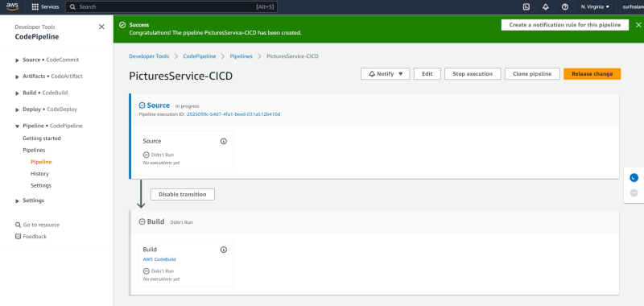
Task: Open the help question mark icon
Action: (x=565, y=7)
